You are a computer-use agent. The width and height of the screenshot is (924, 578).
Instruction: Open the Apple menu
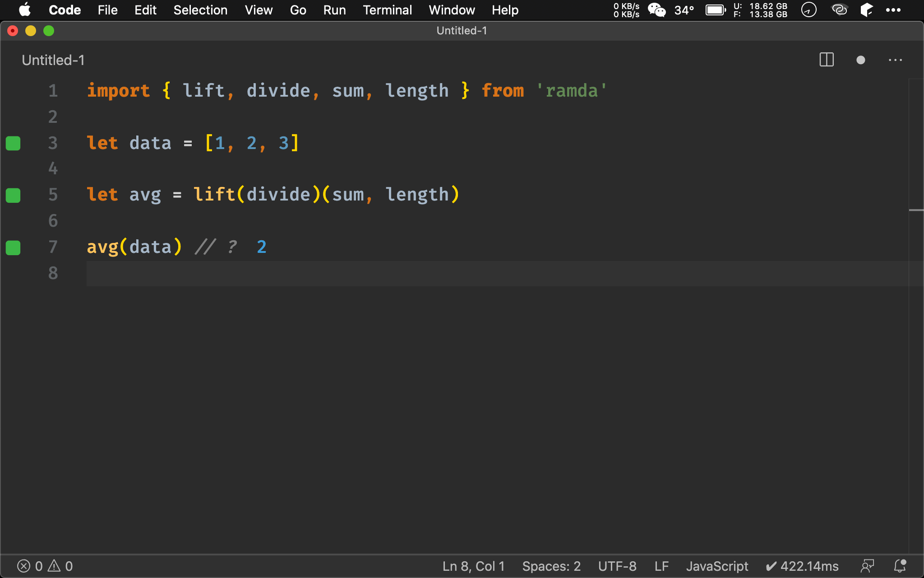click(x=25, y=10)
